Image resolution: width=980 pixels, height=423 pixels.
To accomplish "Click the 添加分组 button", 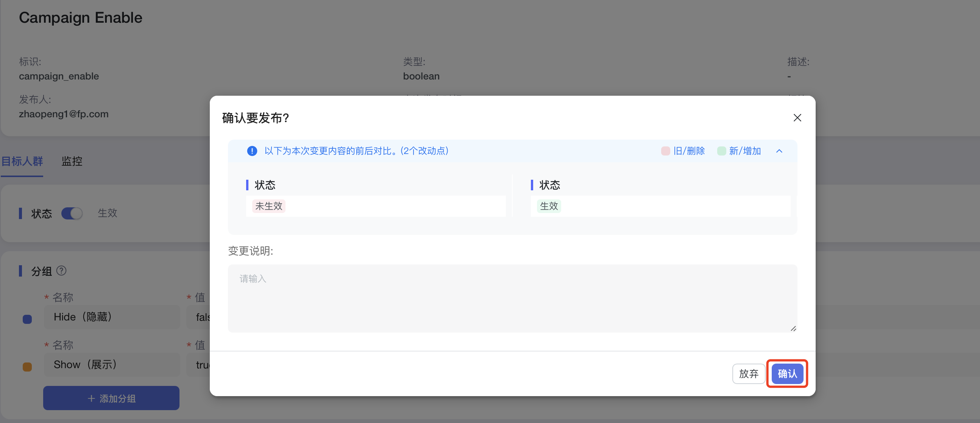I will 111,398.
